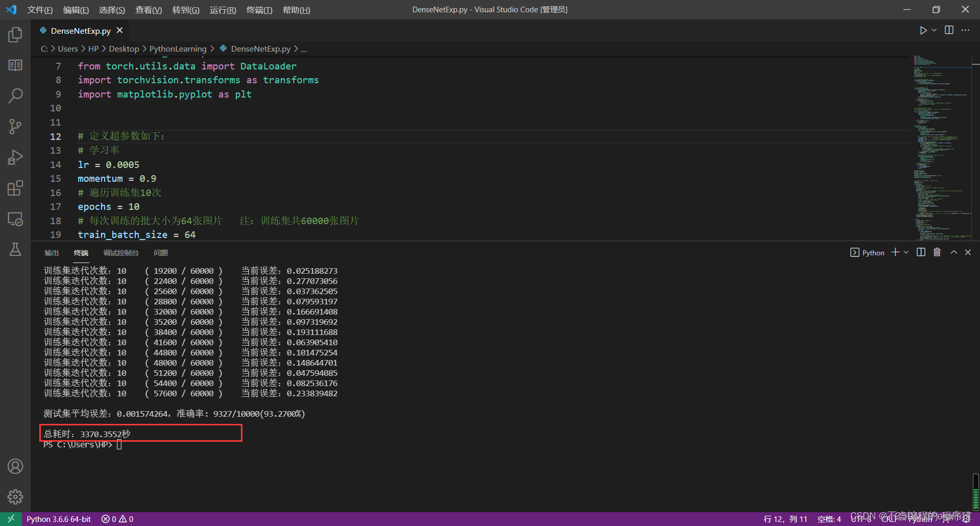Open editor More Actions ellipsis
Screen dimensions: 980x526
click(965, 31)
